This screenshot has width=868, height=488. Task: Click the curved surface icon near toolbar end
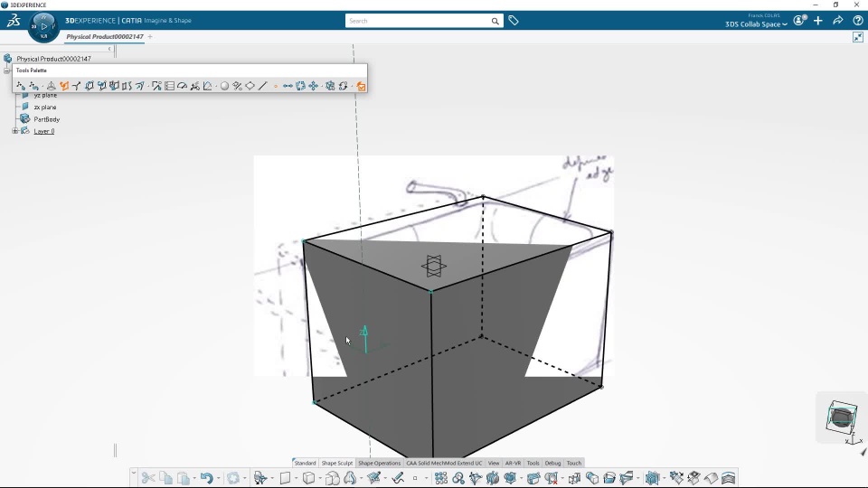712,477
